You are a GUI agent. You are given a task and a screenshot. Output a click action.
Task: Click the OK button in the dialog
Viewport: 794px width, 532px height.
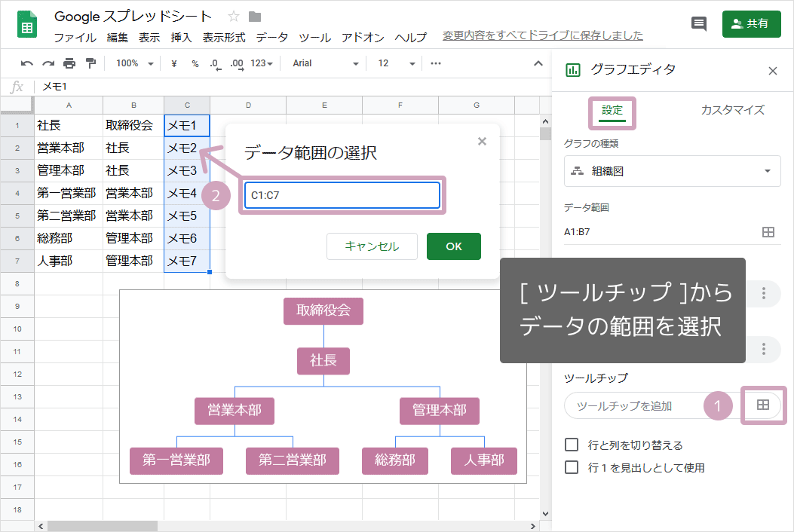[453, 246]
